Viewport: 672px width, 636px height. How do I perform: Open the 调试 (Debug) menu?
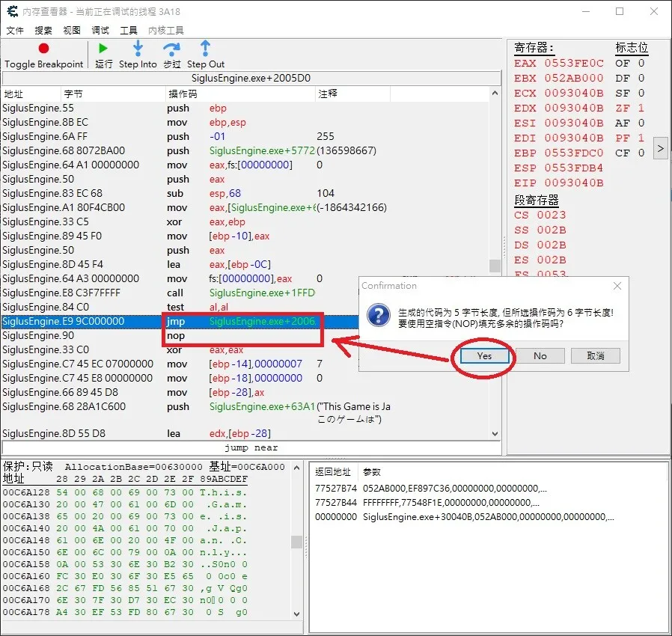[x=100, y=31]
